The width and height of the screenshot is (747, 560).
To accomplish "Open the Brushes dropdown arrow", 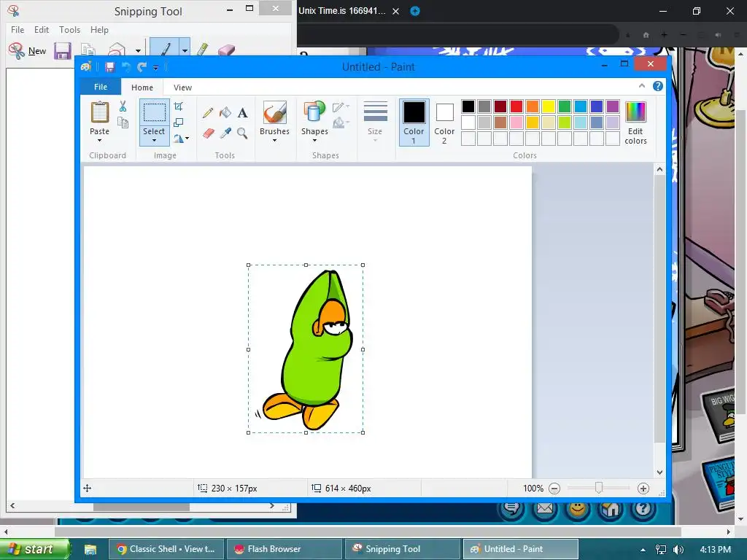I will click(x=275, y=141).
